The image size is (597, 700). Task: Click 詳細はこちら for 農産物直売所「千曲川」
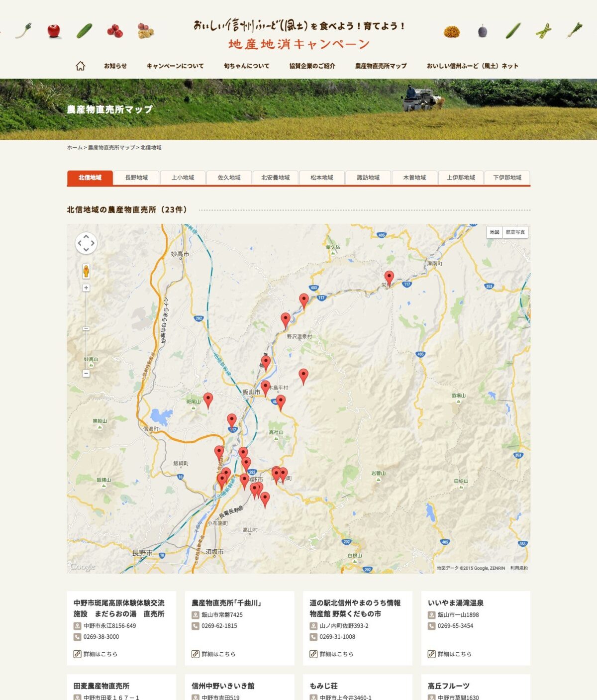click(218, 654)
